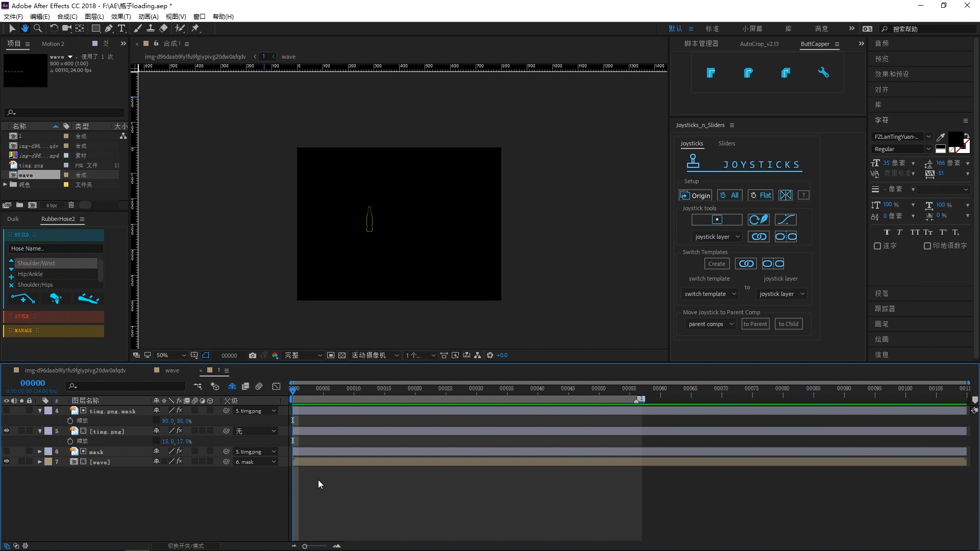Click the snapshot camera icon in viewer

point(252,356)
